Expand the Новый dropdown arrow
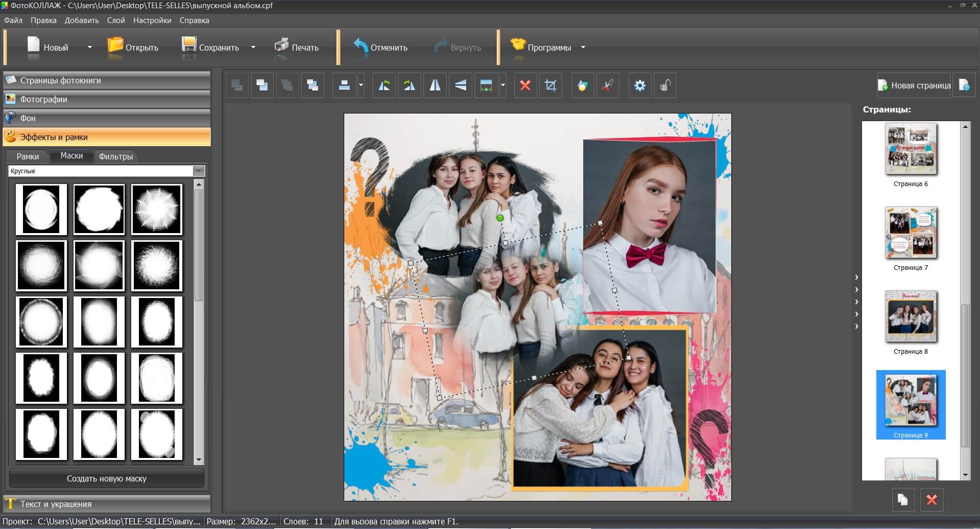Viewport: 980px width, 529px height. click(90, 48)
